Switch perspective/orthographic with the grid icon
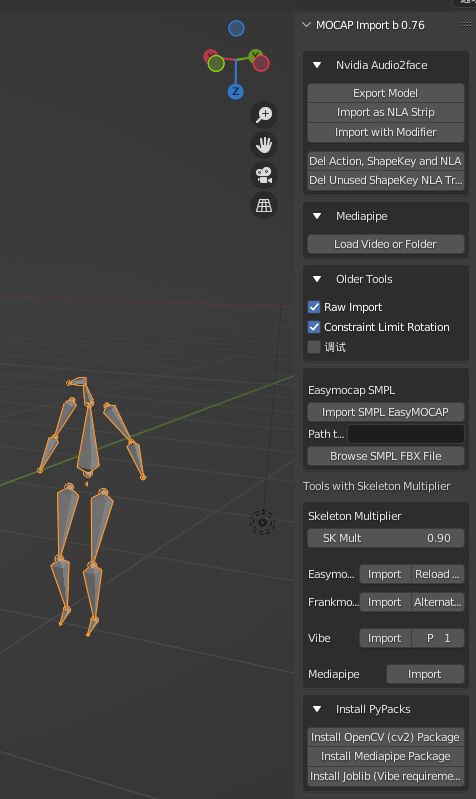The height and width of the screenshot is (799, 476). [x=264, y=205]
